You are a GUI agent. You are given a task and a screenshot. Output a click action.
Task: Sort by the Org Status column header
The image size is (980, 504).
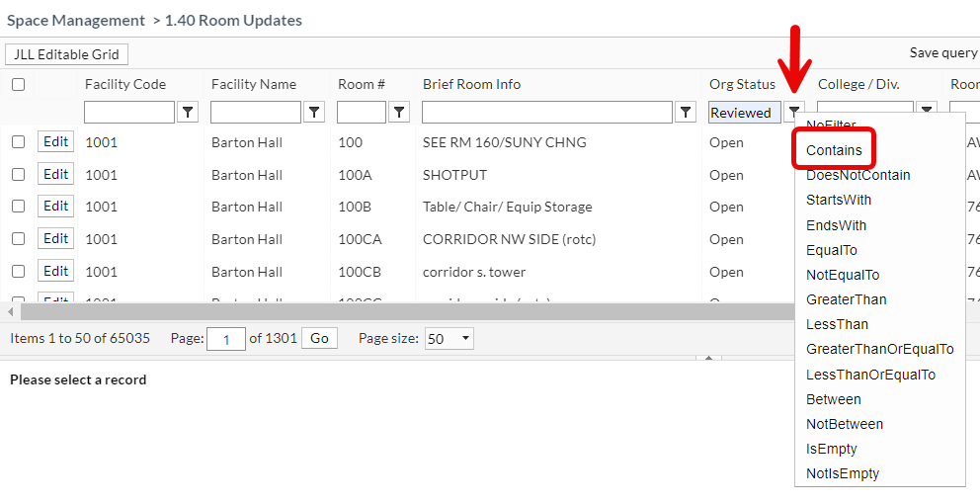742,84
